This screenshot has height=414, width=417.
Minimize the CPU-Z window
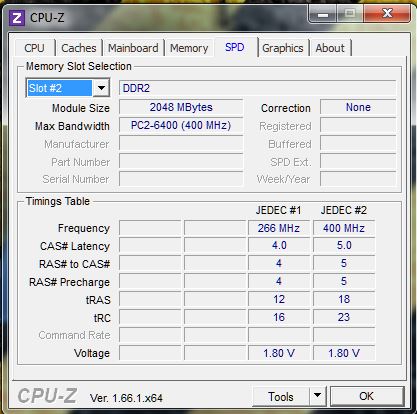click(323, 14)
